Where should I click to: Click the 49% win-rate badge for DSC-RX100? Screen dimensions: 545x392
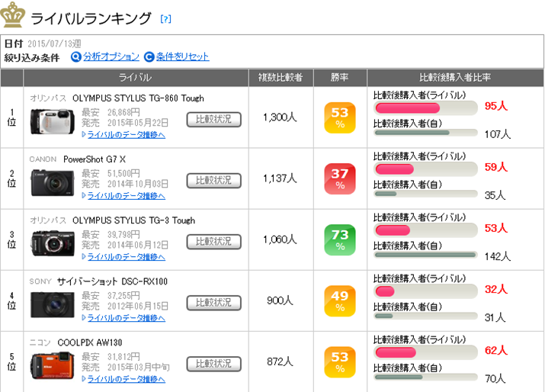click(x=340, y=300)
